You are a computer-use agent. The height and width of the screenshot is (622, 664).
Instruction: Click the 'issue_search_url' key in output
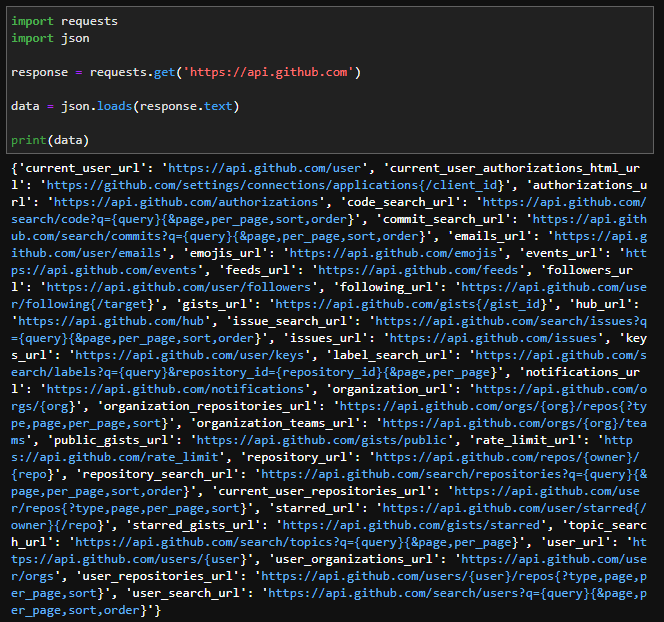290,321
